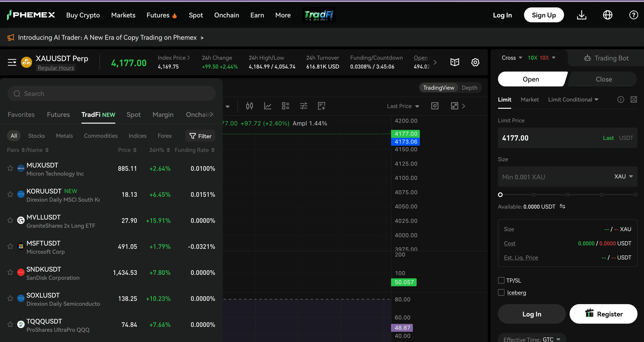Screen dimensions: 644x342
Task: Expand more chart toolbar options arrow
Action: coord(464,106)
